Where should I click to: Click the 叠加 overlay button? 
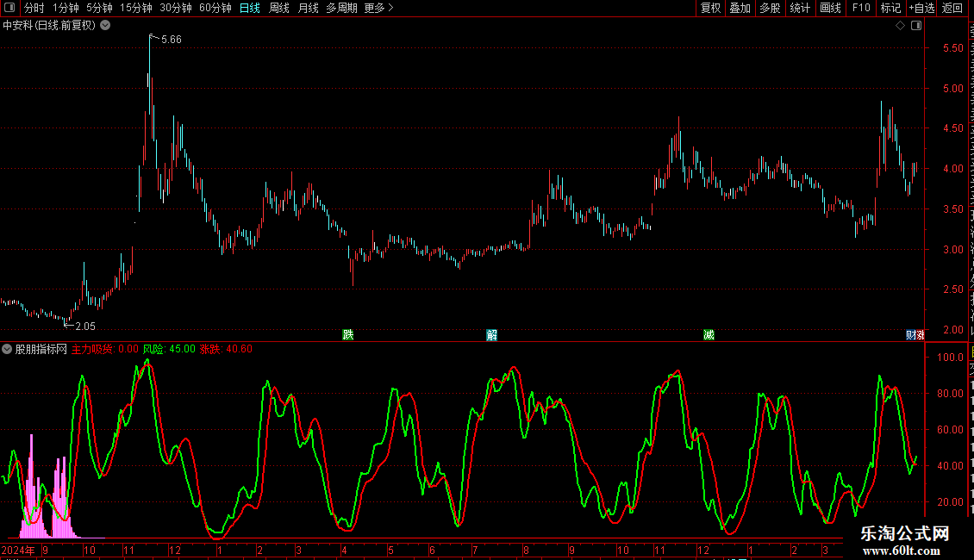740,8
